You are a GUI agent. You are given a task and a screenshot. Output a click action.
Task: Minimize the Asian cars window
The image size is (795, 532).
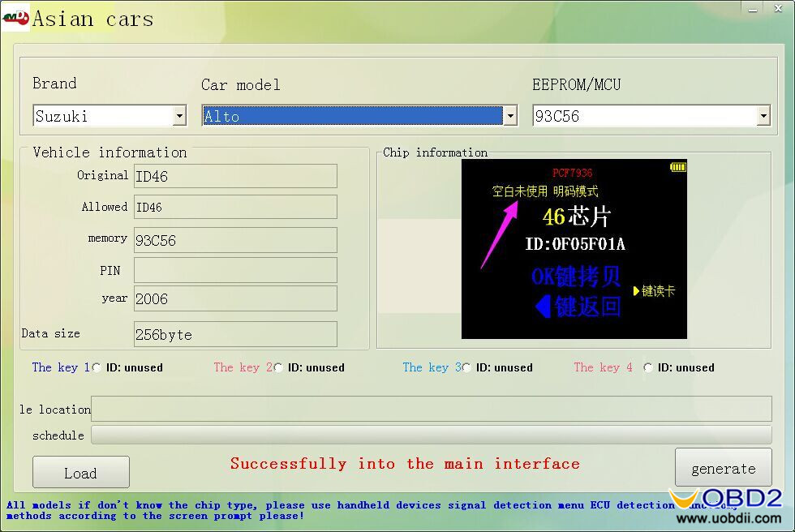[753, 9]
